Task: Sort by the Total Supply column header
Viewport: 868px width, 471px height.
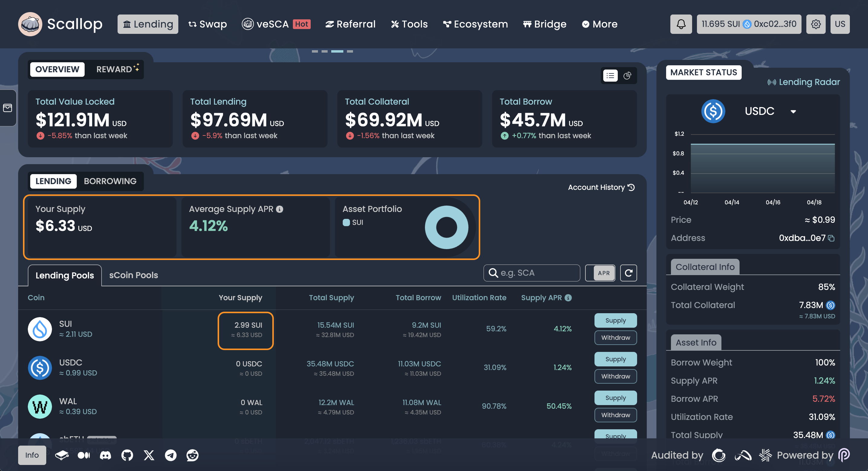Action: (331, 298)
